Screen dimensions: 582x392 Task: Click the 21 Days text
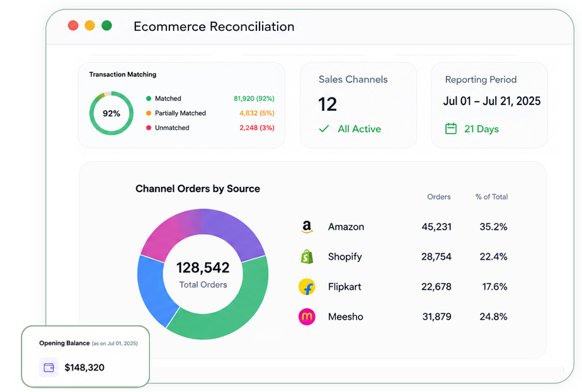[481, 129]
